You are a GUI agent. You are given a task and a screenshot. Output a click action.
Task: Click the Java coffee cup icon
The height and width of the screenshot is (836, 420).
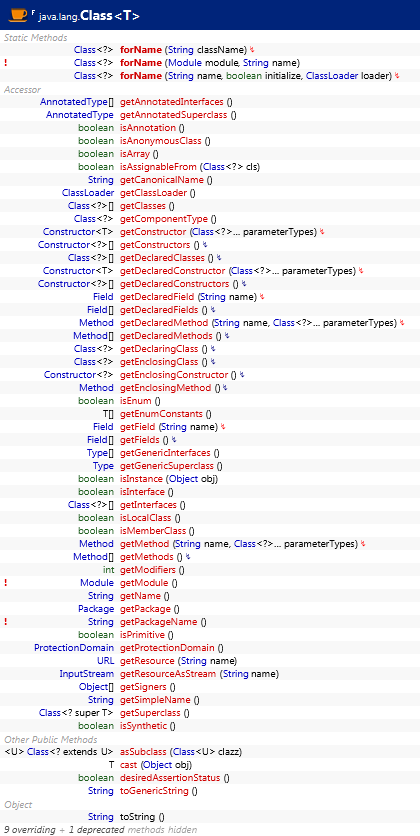[18, 14]
